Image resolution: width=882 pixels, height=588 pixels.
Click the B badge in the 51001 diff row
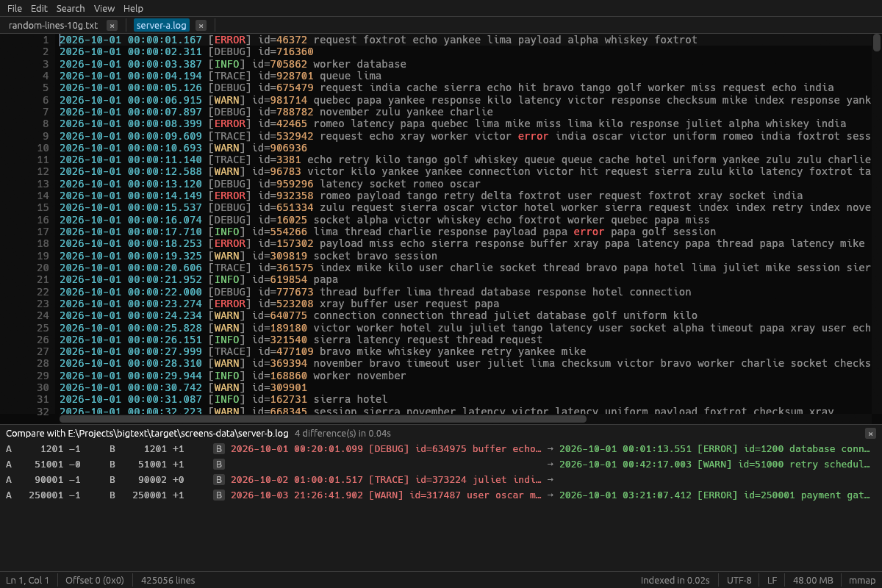point(219,464)
